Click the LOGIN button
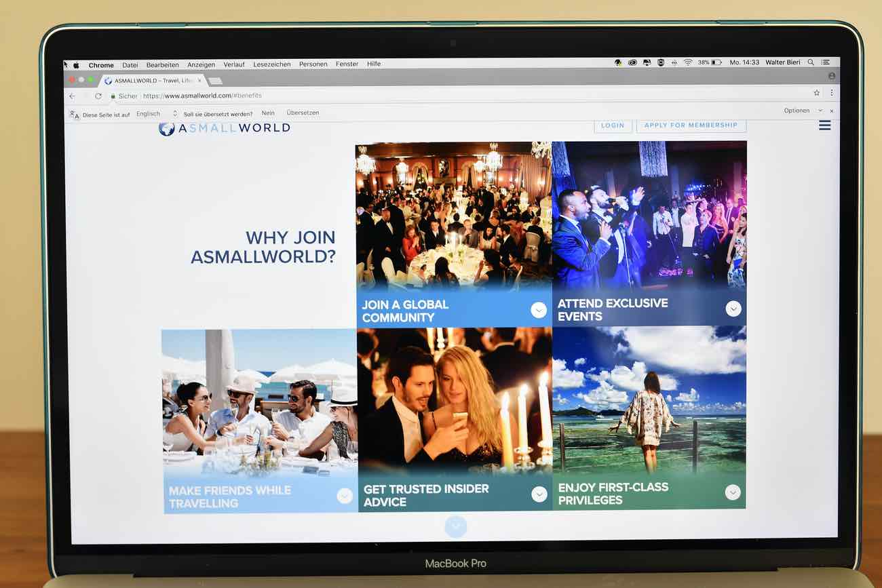Screen dimensions: 882x588 pyautogui.click(x=613, y=125)
